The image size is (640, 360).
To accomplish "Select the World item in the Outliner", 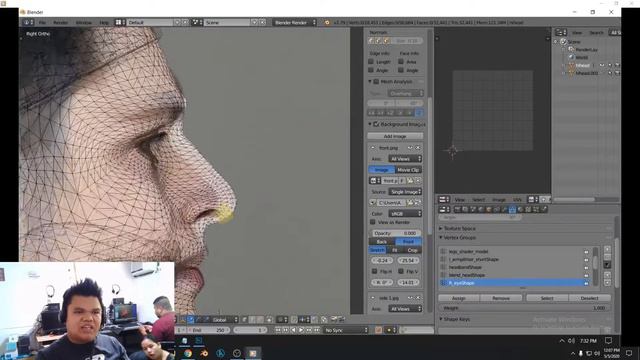I will pos(582,57).
